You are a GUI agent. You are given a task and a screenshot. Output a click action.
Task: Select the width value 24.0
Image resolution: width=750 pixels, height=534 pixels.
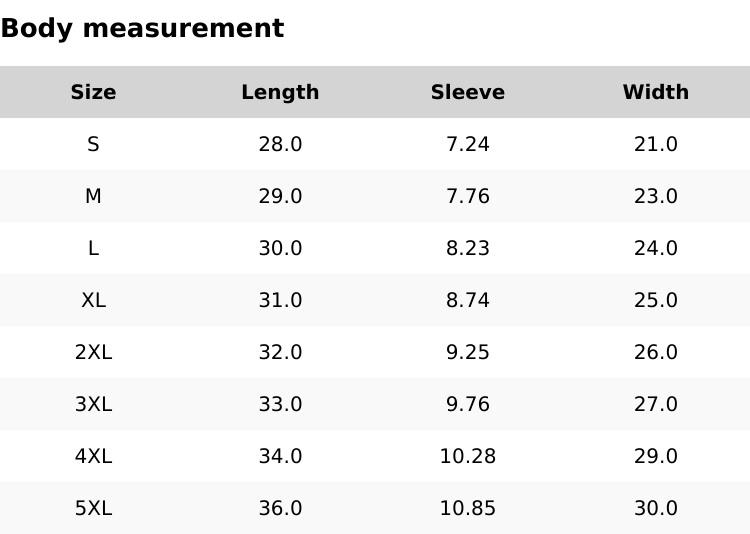click(x=655, y=248)
